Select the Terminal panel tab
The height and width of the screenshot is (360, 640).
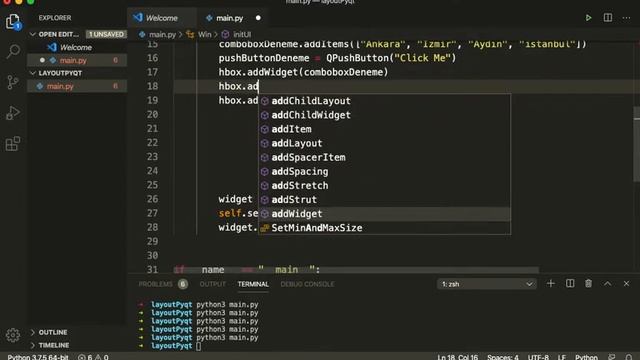click(x=253, y=284)
